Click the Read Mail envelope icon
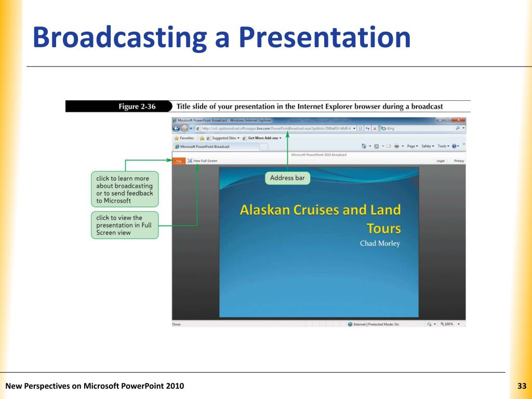 click(389, 146)
